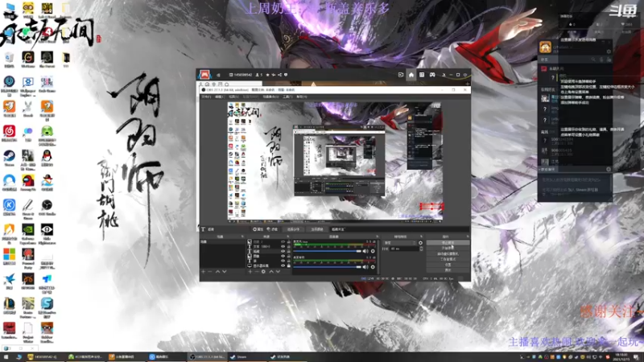644x362 pixels.
Task: Add a new source with the plus icon
Action: pyautogui.click(x=250, y=271)
